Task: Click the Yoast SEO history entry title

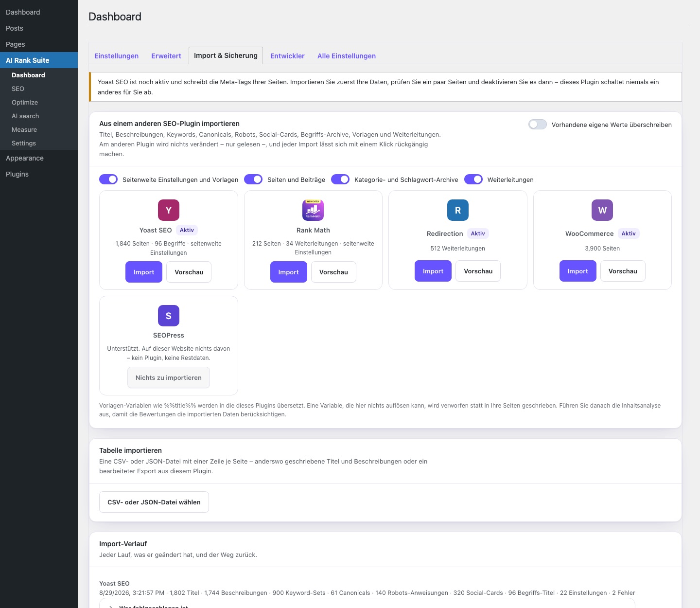Action: coord(114,583)
